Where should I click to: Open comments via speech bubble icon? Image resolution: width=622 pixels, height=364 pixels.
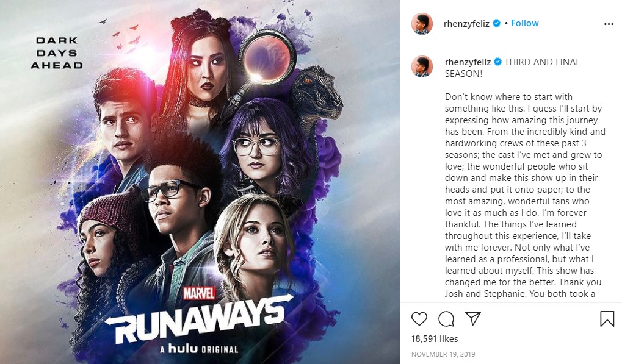[446, 319]
